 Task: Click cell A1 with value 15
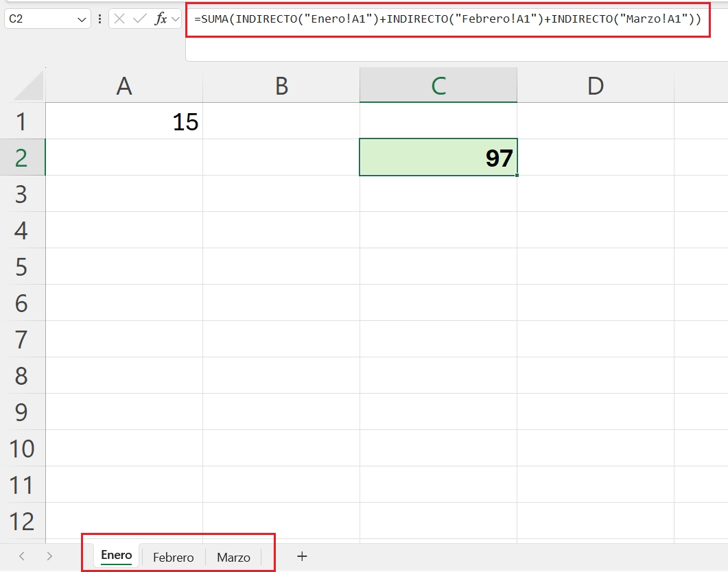(x=124, y=121)
